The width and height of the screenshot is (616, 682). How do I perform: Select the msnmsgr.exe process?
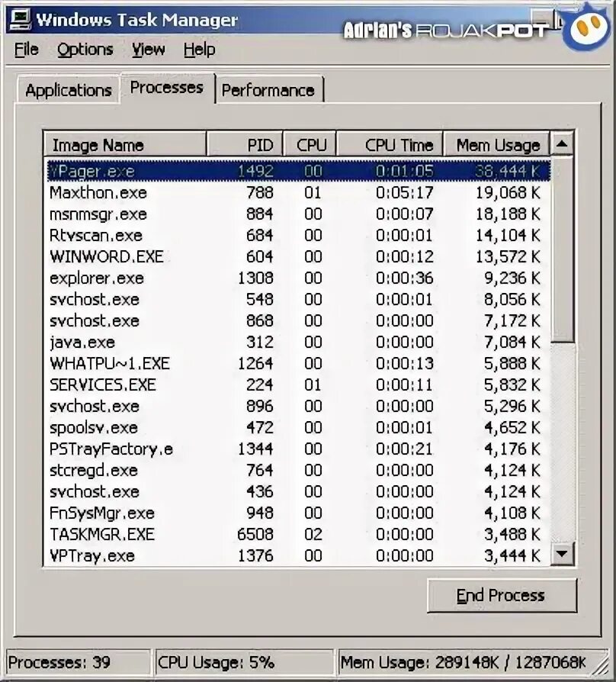coord(297,214)
